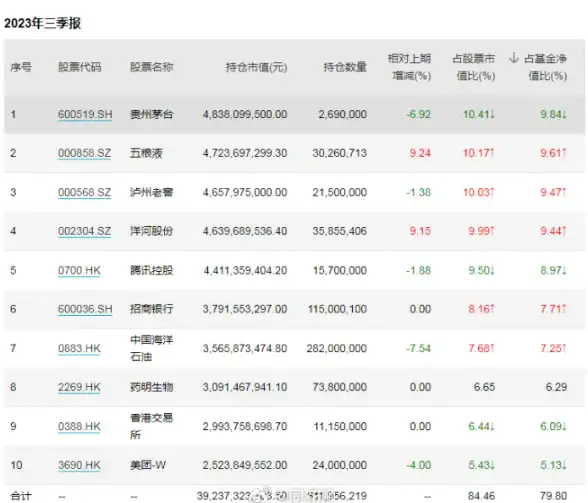
Task: Click the 占股票市值比(%) column header
Action: [474, 67]
